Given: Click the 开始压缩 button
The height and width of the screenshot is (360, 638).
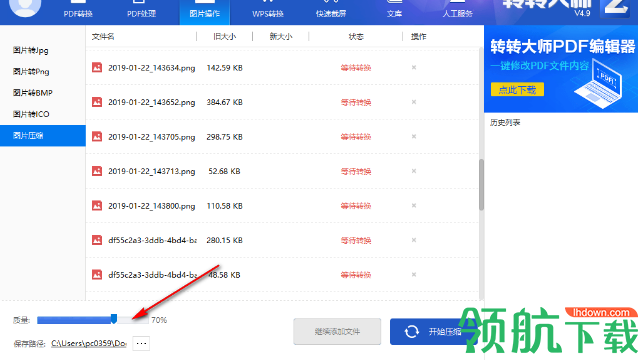Looking at the screenshot, I should tap(433, 332).
